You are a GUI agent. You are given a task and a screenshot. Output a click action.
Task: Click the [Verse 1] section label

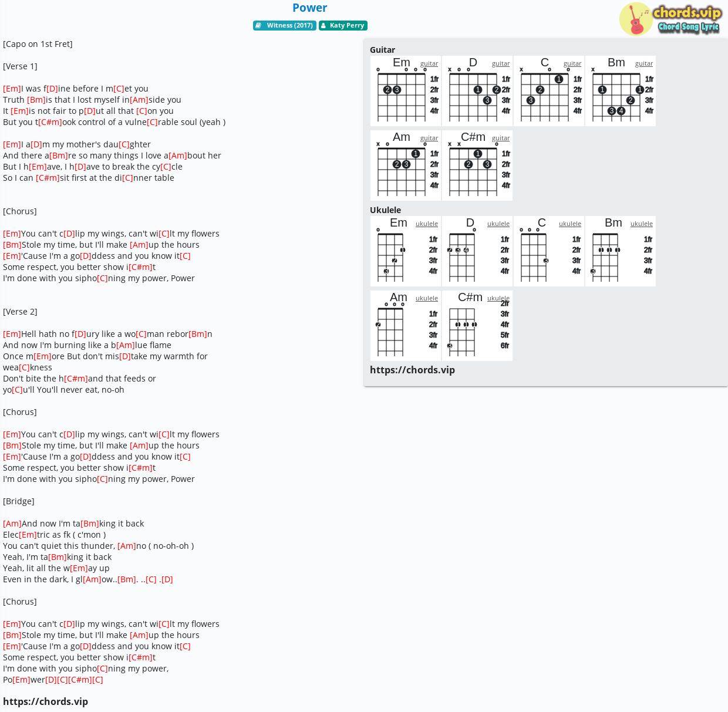point(20,66)
